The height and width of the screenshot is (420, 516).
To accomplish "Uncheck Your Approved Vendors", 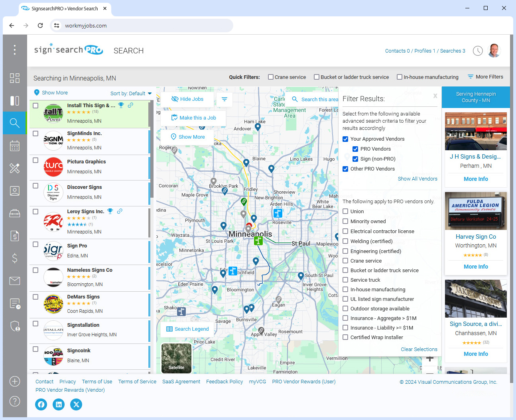I will [346, 139].
